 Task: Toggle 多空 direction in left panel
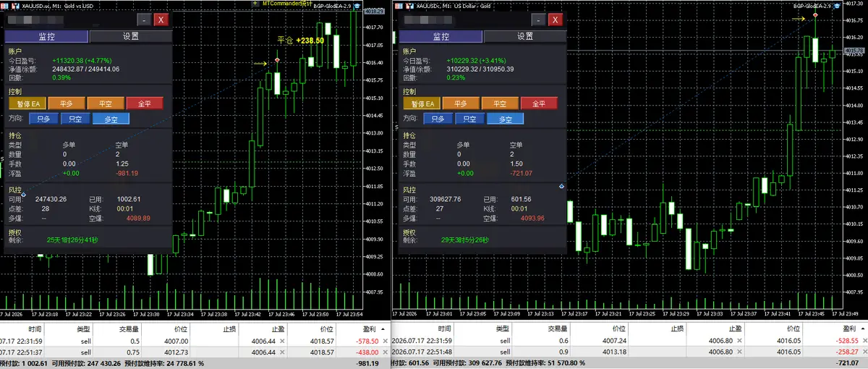[x=111, y=119]
